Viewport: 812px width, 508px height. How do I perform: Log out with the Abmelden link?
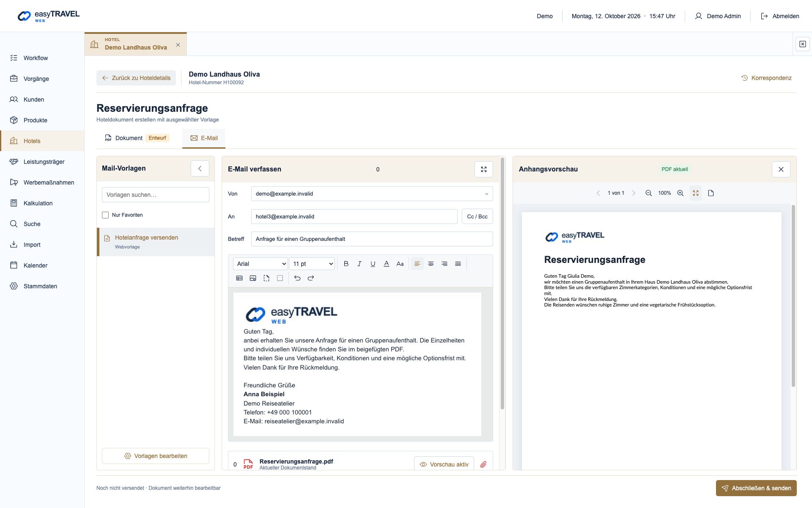[780, 16]
